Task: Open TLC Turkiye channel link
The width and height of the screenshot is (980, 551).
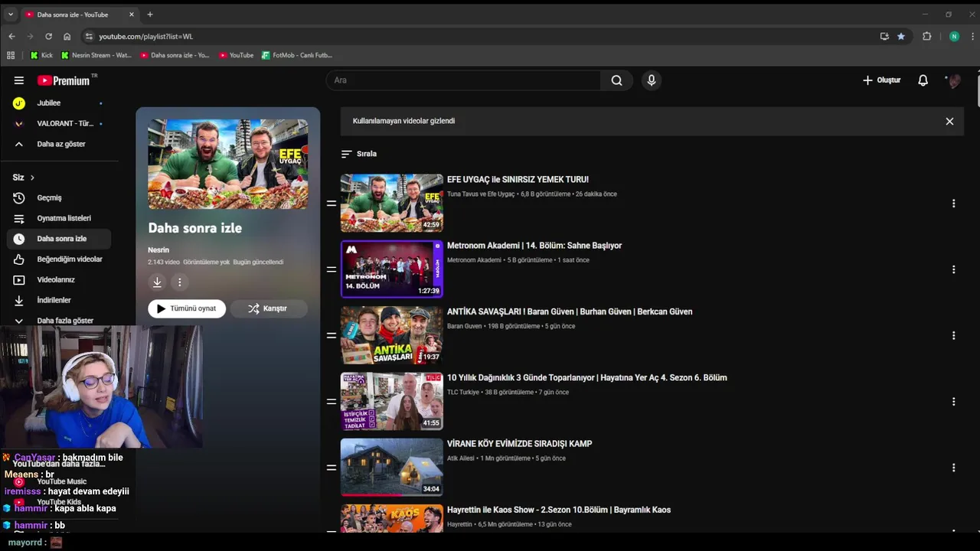Action: (463, 393)
